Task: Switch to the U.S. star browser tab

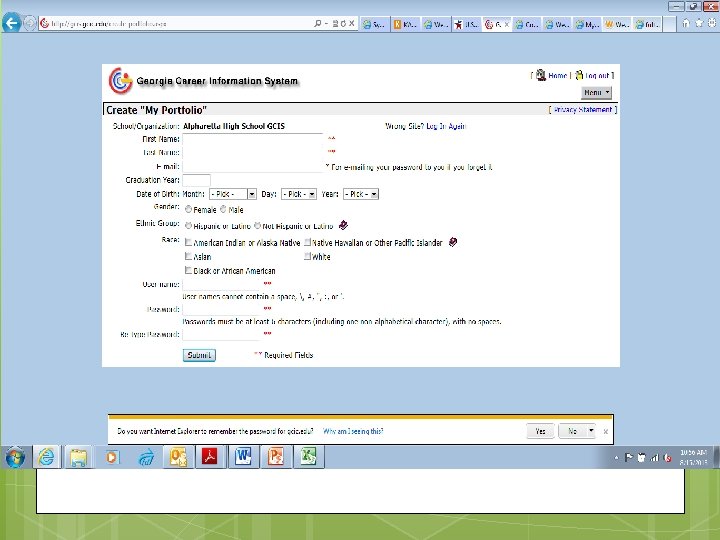Action: tap(467, 24)
